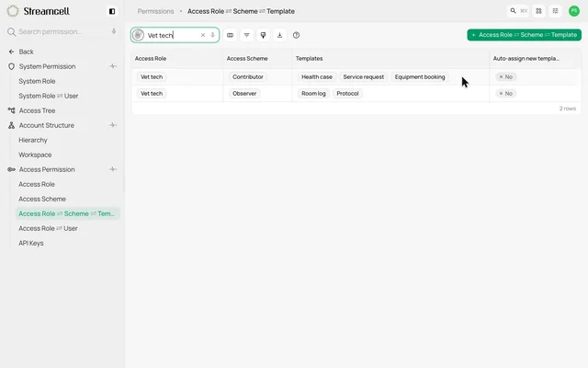Click the Vet tech tag in the Observer row
The height and width of the screenshot is (368, 588).
[x=152, y=93]
